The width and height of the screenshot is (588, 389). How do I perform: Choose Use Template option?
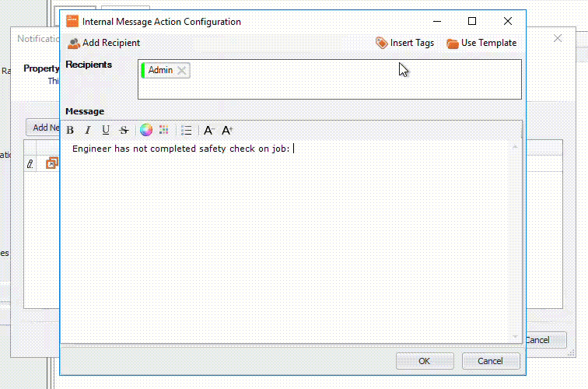481,43
